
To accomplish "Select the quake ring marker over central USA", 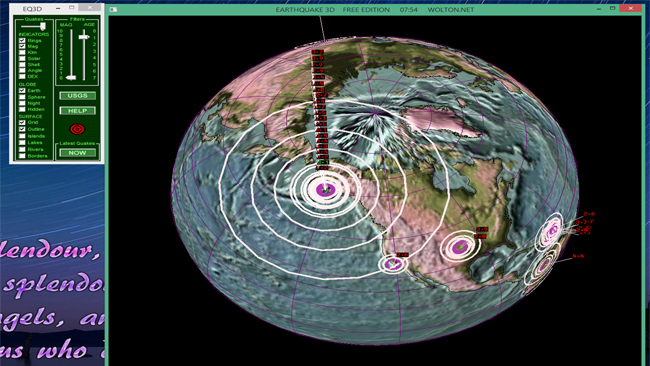I will 460,247.
